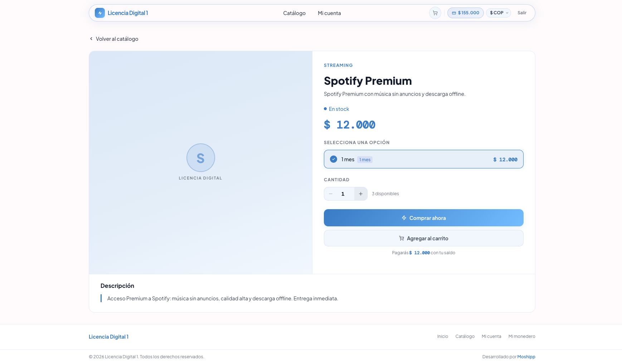The image size is (622, 364).
Task: Click the Licencia Digital 1 lightning logo
Action: 100,13
